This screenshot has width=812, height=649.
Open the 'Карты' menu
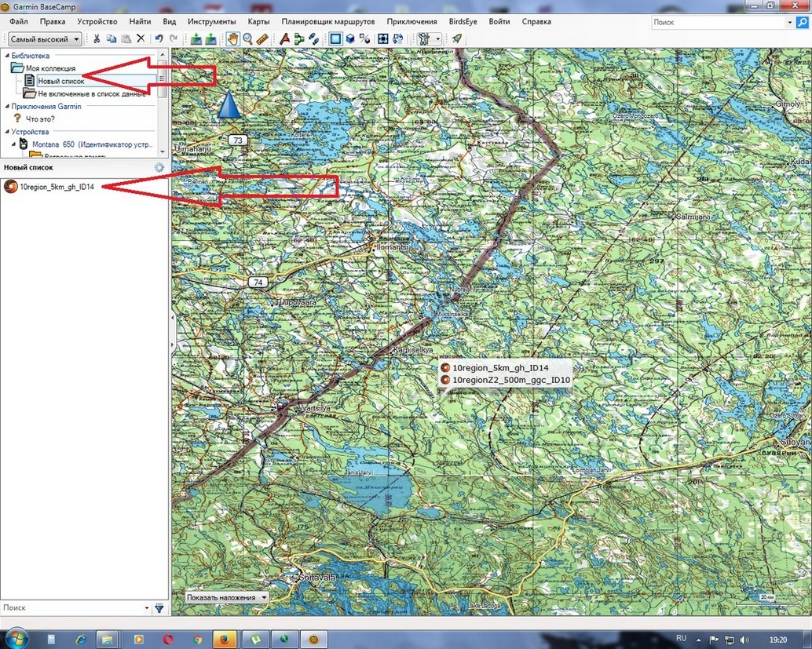[258, 22]
